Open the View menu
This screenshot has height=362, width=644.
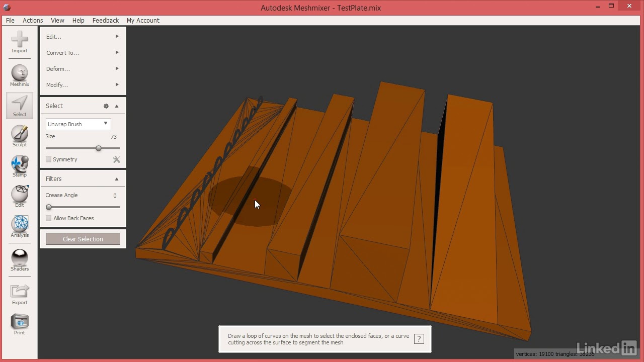pos(57,20)
